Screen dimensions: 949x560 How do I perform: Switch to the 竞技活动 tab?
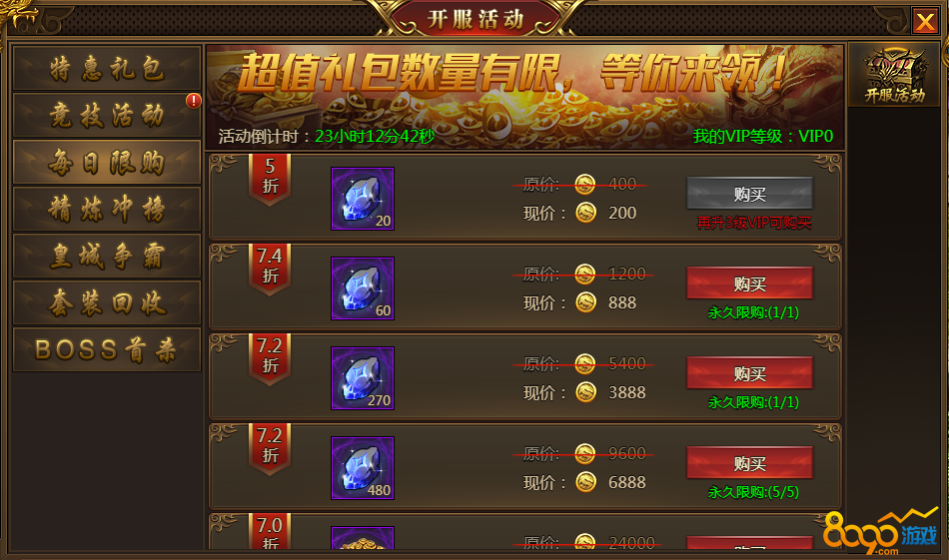[x=107, y=115]
